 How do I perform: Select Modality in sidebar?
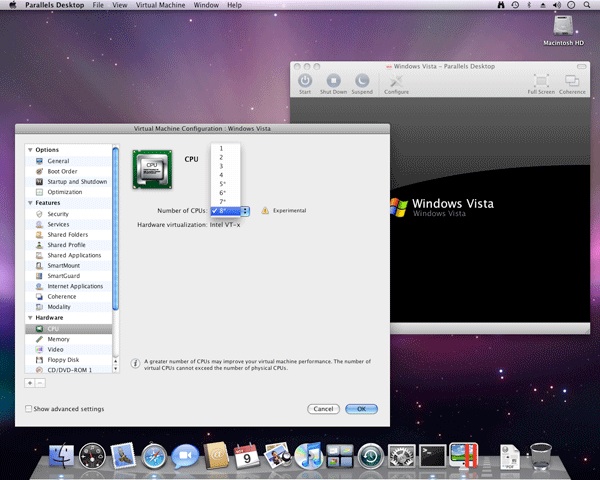pos(68,307)
